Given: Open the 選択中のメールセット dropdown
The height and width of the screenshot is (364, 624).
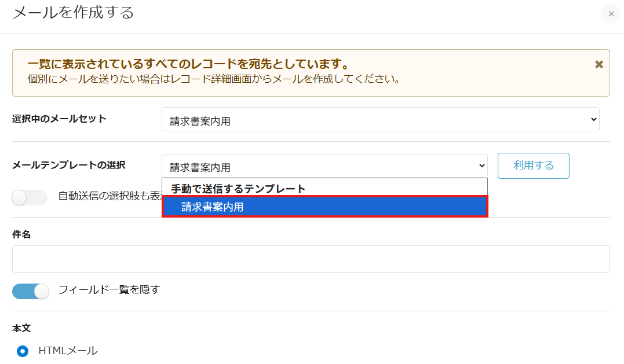Looking at the screenshot, I should [380, 119].
